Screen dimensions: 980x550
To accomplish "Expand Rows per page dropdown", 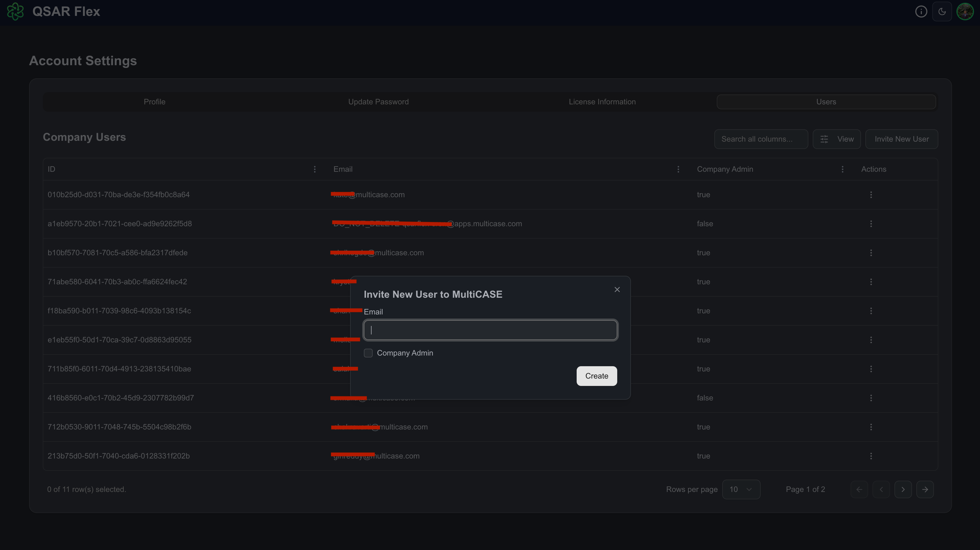I will (741, 489).
